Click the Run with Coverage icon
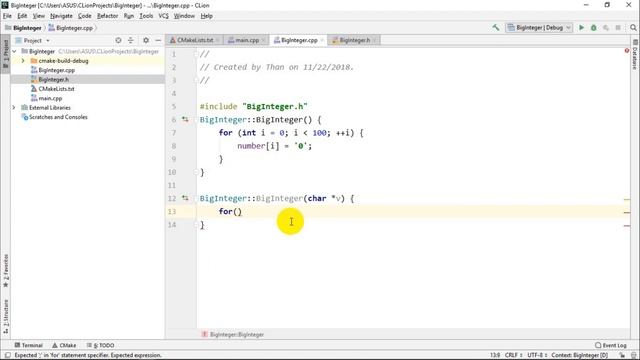Image resolution: width=640 pixels, height=360 pixels. [x=606, y=28]
